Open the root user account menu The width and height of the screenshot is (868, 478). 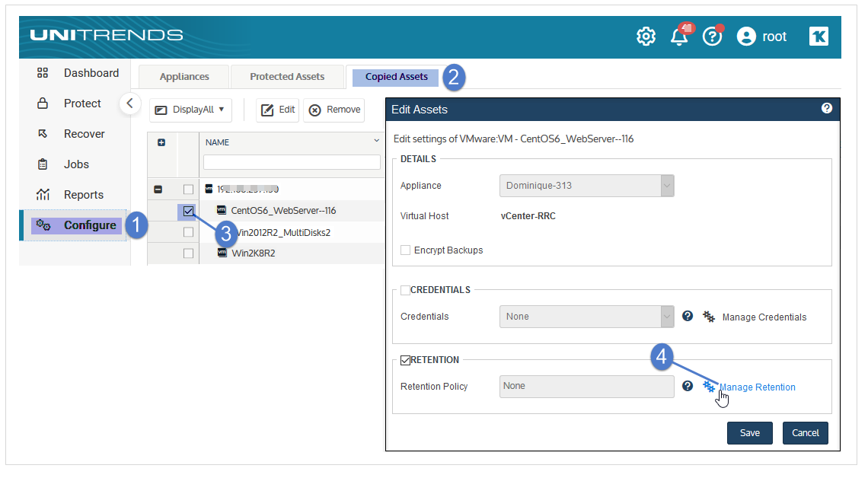761,37
